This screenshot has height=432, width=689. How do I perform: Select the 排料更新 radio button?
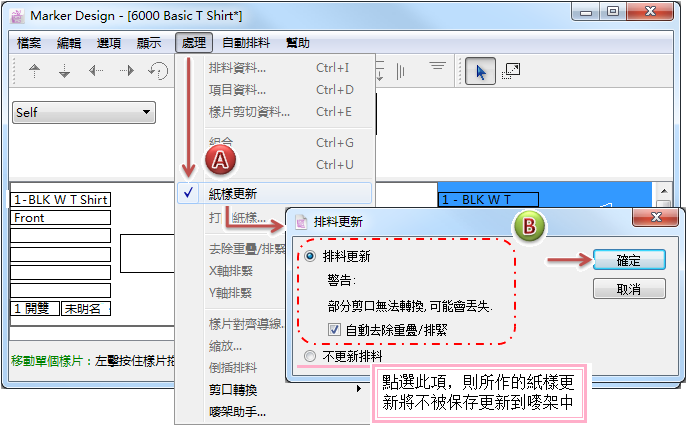(310, 256)
